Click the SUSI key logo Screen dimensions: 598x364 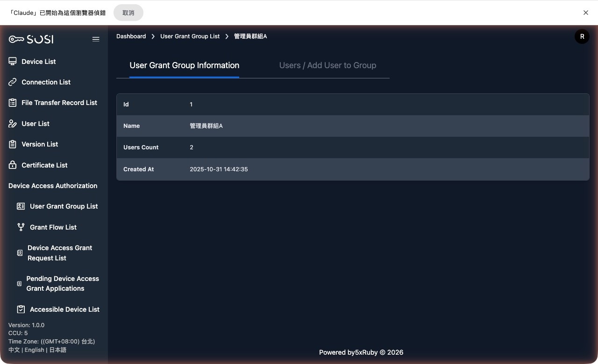31,39
